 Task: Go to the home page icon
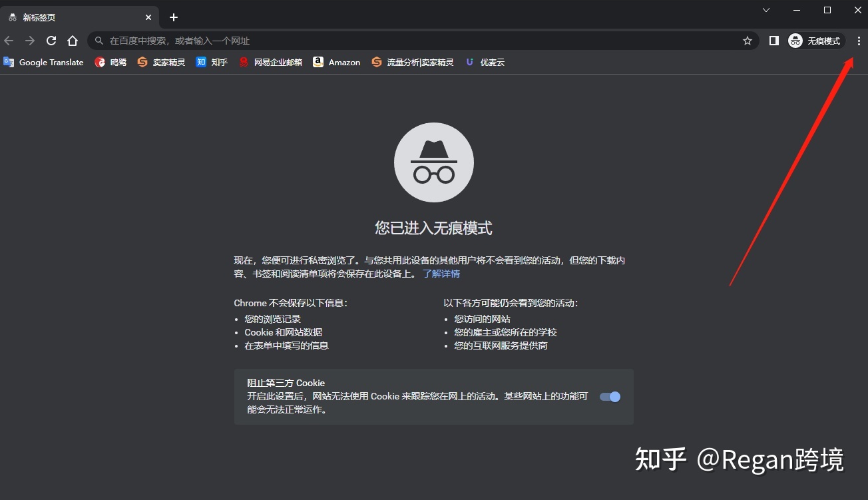73,41
